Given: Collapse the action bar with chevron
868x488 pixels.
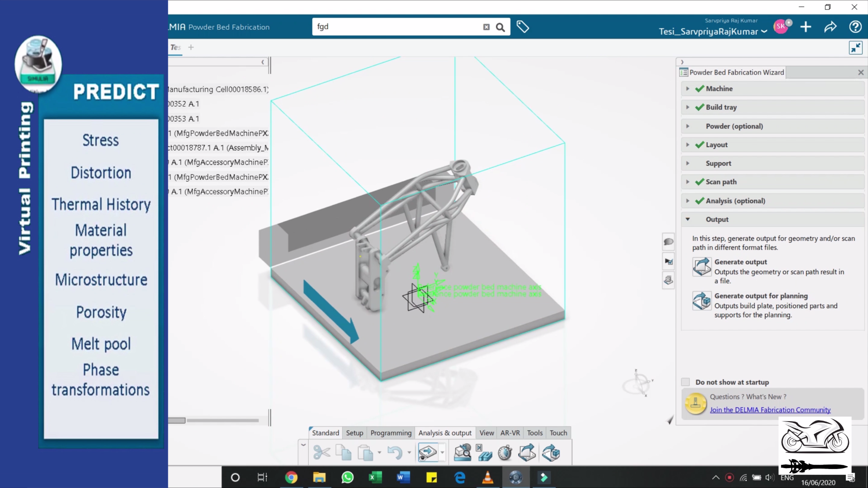Looking at the screenshot, I should (303, 445).
